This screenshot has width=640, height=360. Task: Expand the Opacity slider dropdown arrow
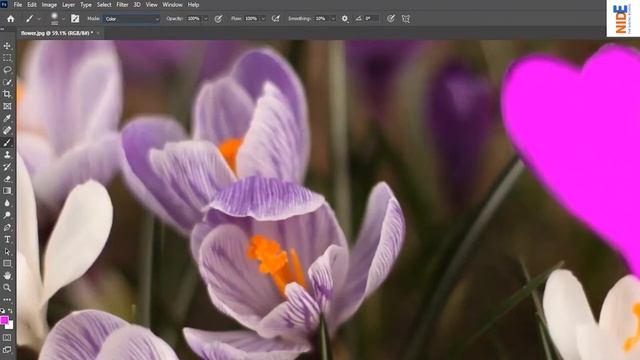206,19
